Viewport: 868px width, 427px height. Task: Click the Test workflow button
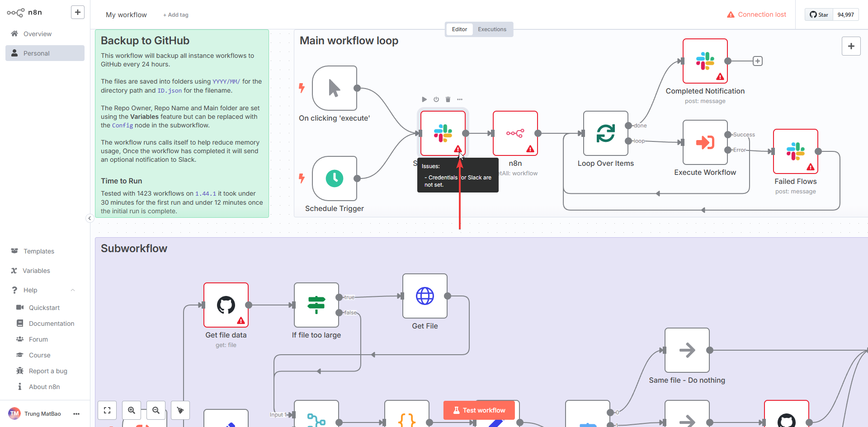click(x=479, y=410)
